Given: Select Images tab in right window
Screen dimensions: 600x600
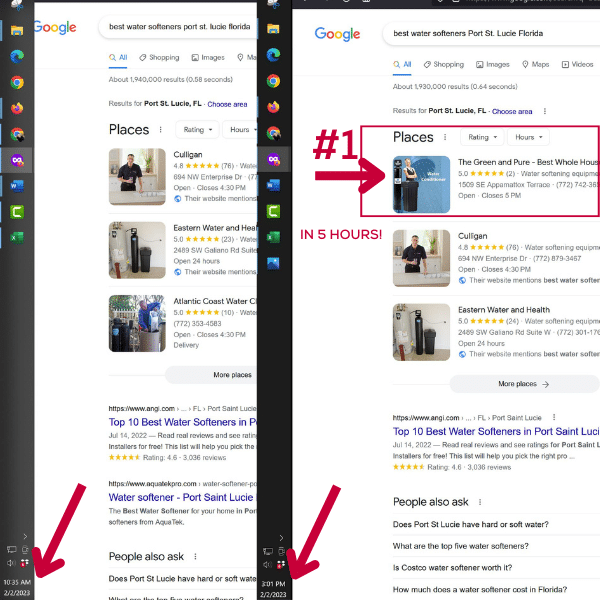Looking at the screenshot, I should pos(493,65).
